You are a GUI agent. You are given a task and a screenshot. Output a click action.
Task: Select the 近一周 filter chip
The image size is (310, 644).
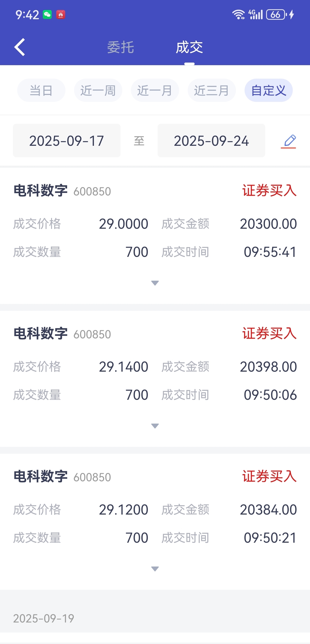pos(98,90)
